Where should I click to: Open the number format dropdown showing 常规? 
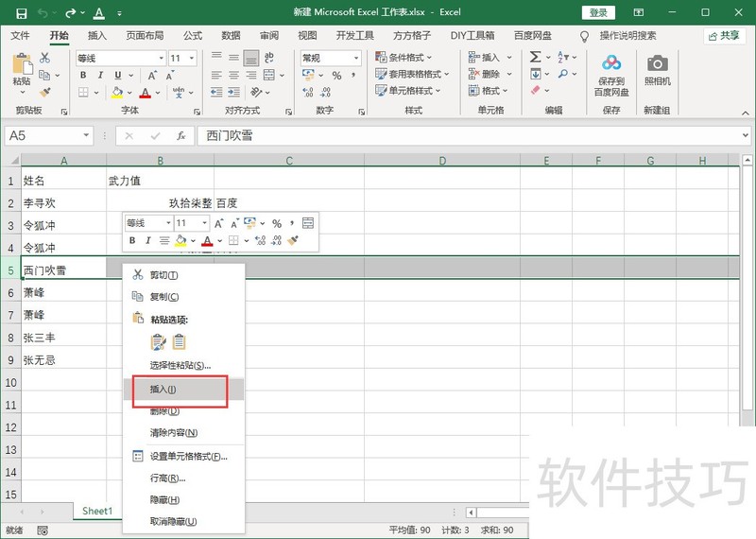(x=355, y=59)
